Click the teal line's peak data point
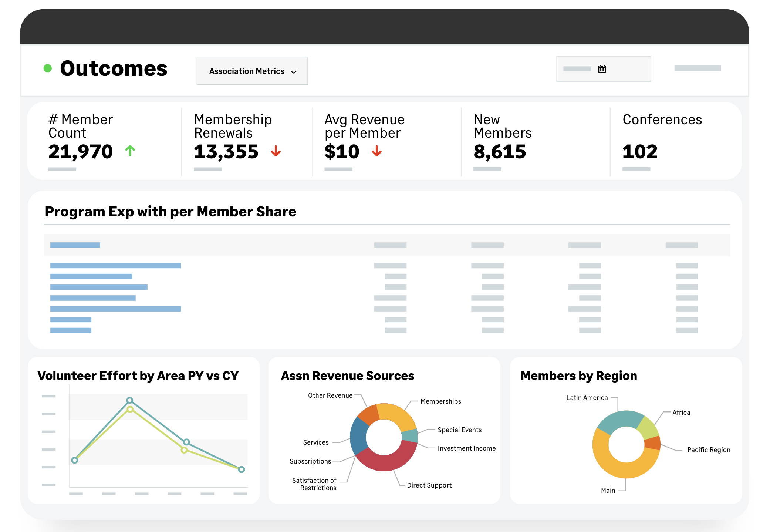This screenshot has height=532, width=770. [129, 400]
